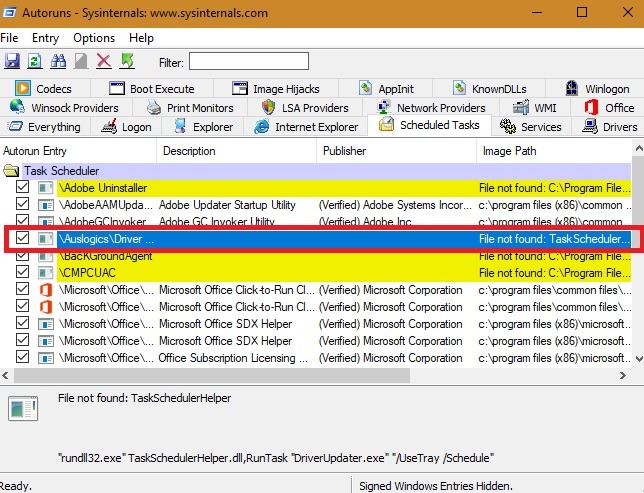644x493 pixels.
Task: Click the green Jump to Entry icon
Action: click(127, 62)
